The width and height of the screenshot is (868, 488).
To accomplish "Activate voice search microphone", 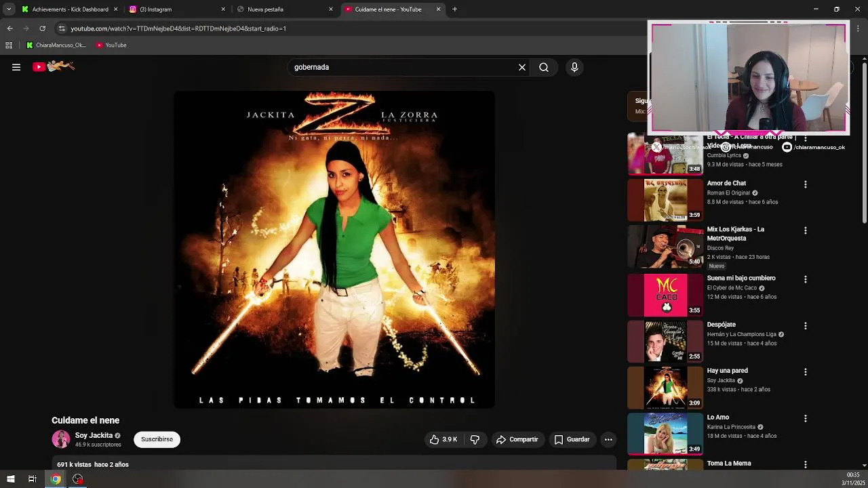I will click(x=574, y=67).
